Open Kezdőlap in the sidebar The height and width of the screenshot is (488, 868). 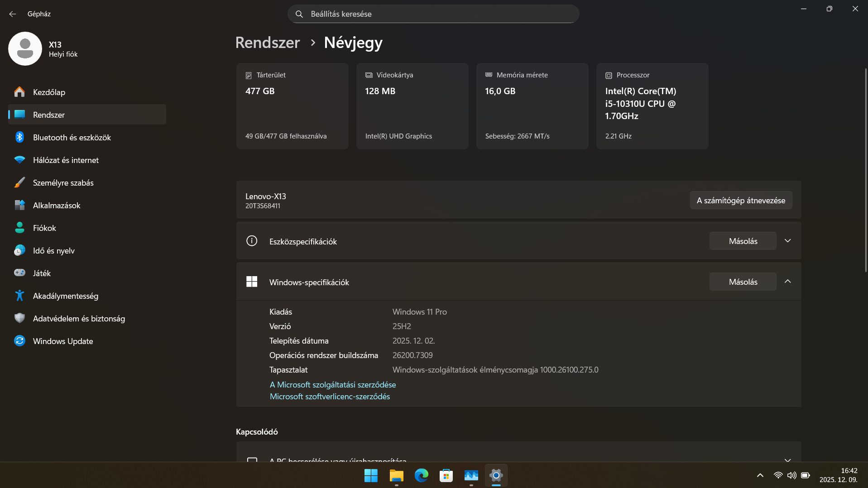point(87,92)
